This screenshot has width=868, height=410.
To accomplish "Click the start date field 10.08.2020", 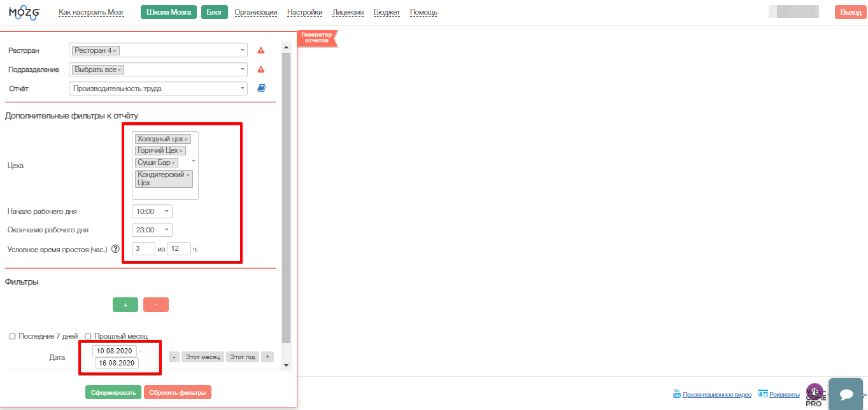I will pyautogui.click(x=115, y=351).
